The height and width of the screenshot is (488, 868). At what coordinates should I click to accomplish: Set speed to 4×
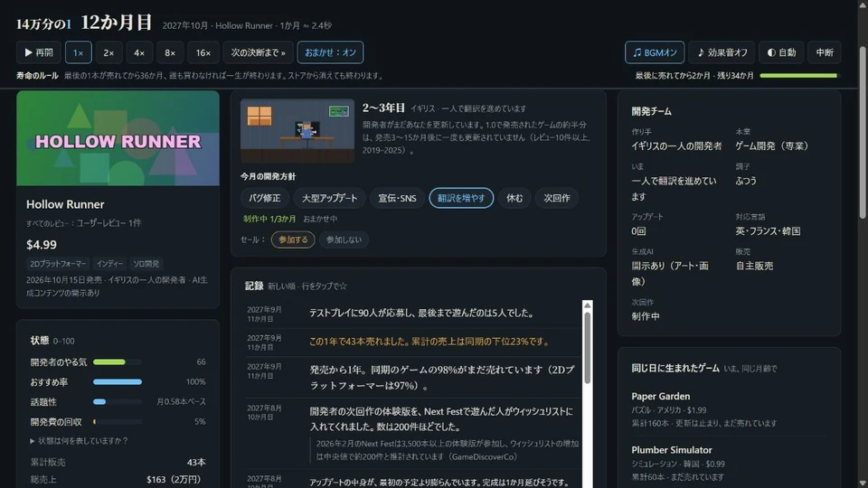click(x=139, y=52)
